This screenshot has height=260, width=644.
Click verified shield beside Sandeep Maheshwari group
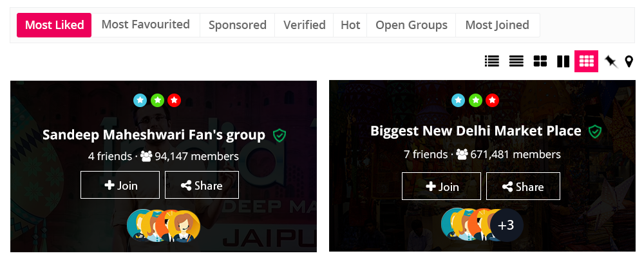(279, 135)
